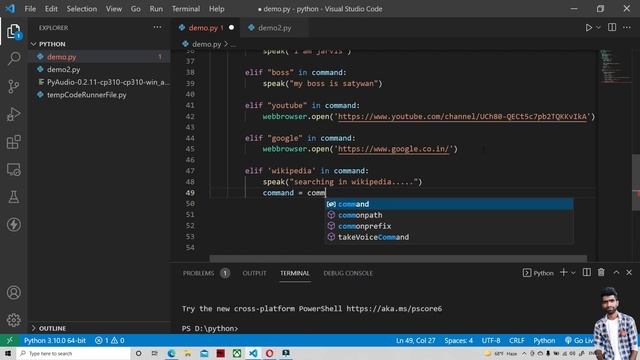Split the terminal pane
The height and width of the screenshot is (360, 640).
587,273
